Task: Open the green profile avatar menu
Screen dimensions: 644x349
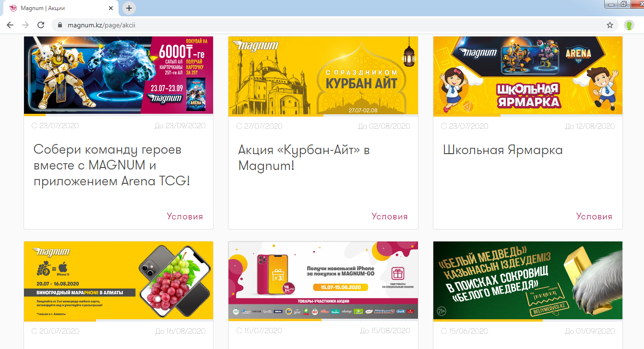Action: pyautogui.click(x=629, y=25)
